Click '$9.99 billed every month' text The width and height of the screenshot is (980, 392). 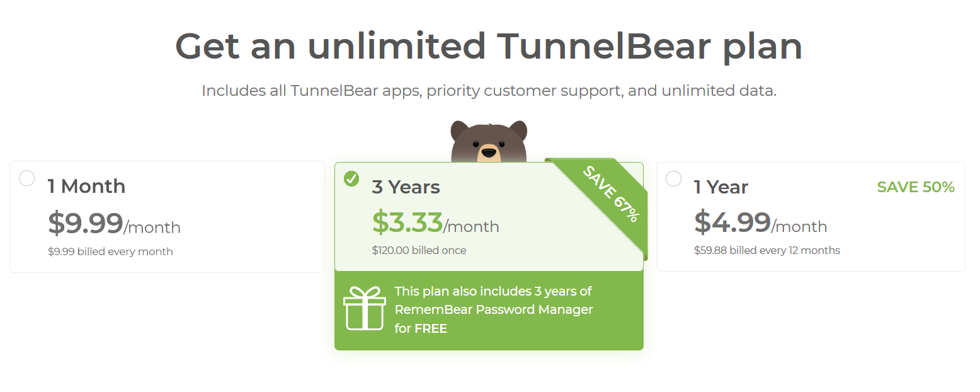click(x=110, y=251)
